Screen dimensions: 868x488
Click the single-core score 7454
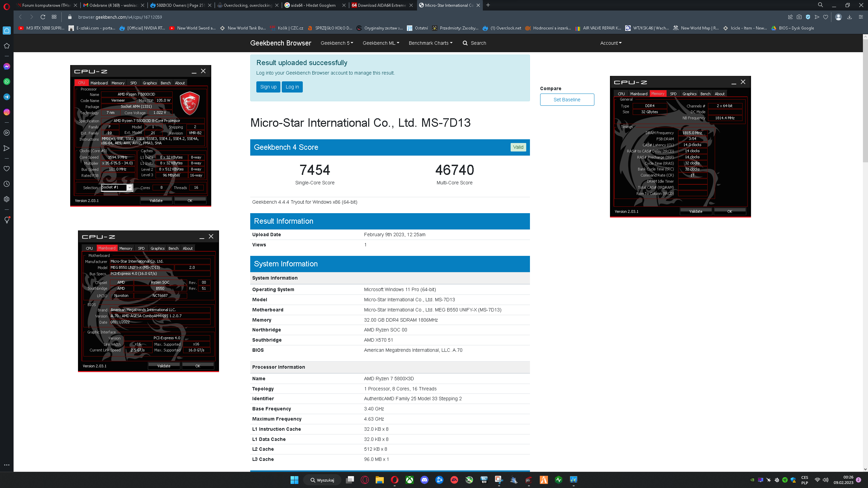point(315,170)
